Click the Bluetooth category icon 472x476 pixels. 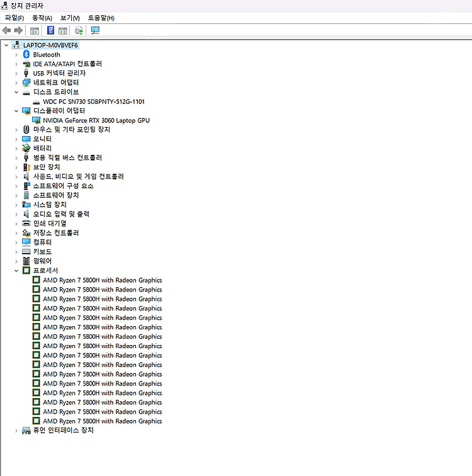pyautogui.click(x=26, y=55)
